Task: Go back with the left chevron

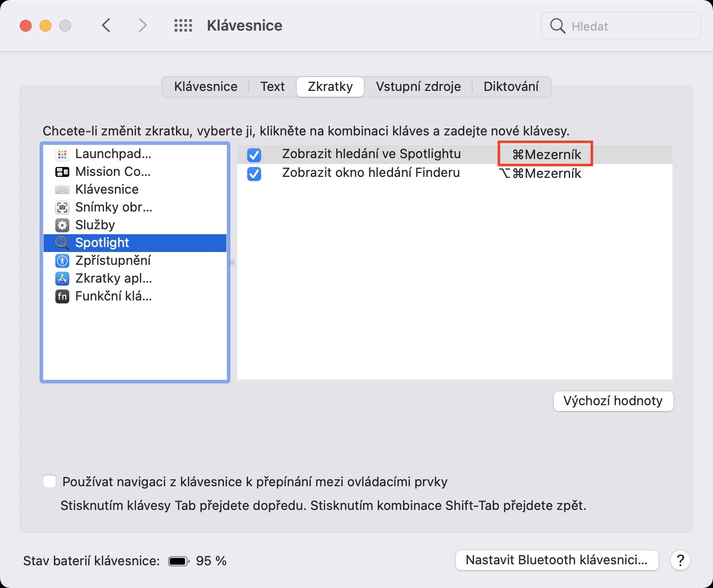Action: pyautogui.click(x=106, y=26)
